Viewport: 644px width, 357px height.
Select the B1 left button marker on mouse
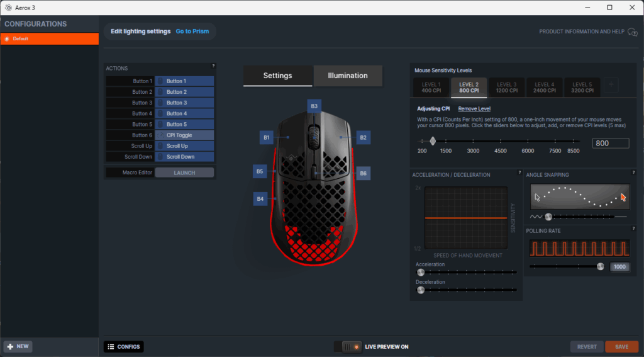point(267,137)
